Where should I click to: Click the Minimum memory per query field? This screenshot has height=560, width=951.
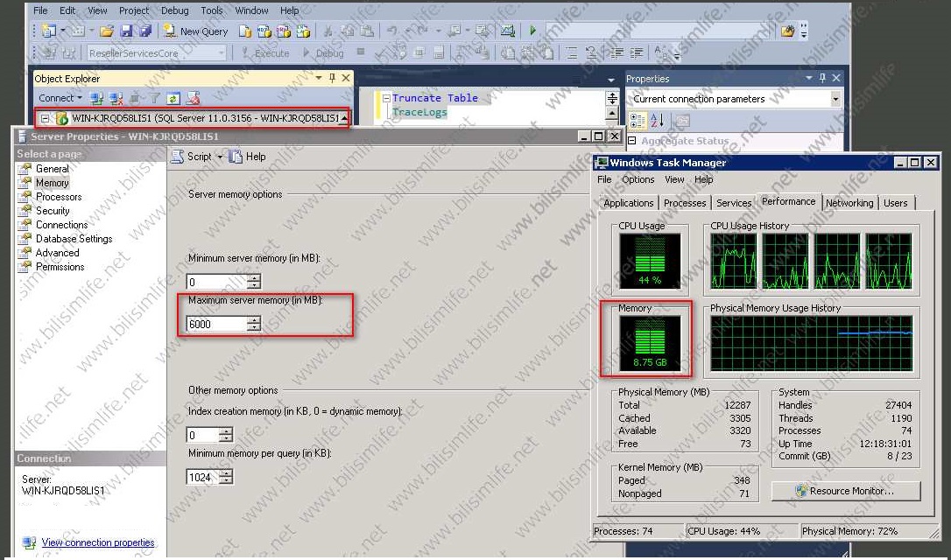pyautogui.click(x=202, y=478)
